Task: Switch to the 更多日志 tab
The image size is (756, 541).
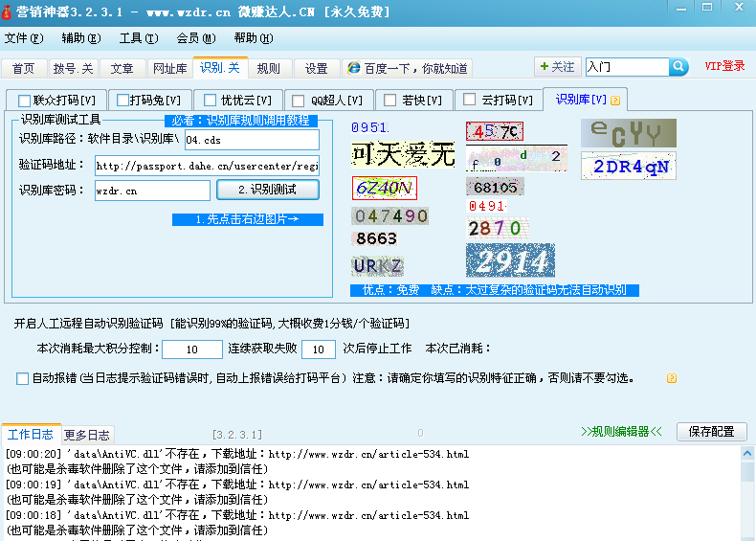Action: pos(87,436)
